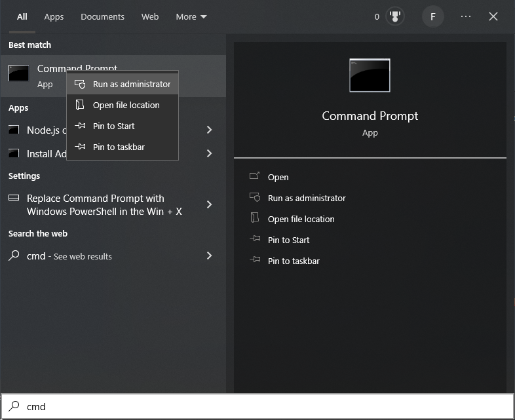Click the rewards points count 0
Viewport: 515px width, 420px height.
[x=377, y=17]
